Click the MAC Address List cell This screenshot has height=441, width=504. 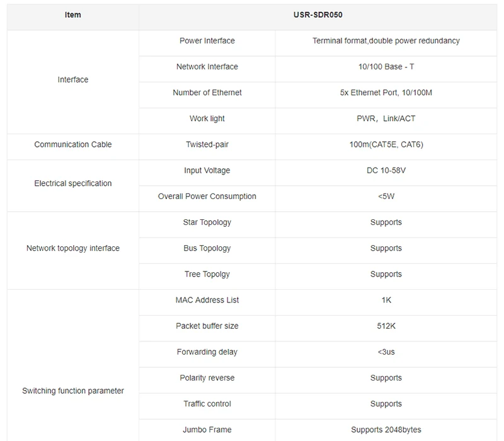click(x=207, y=301)
